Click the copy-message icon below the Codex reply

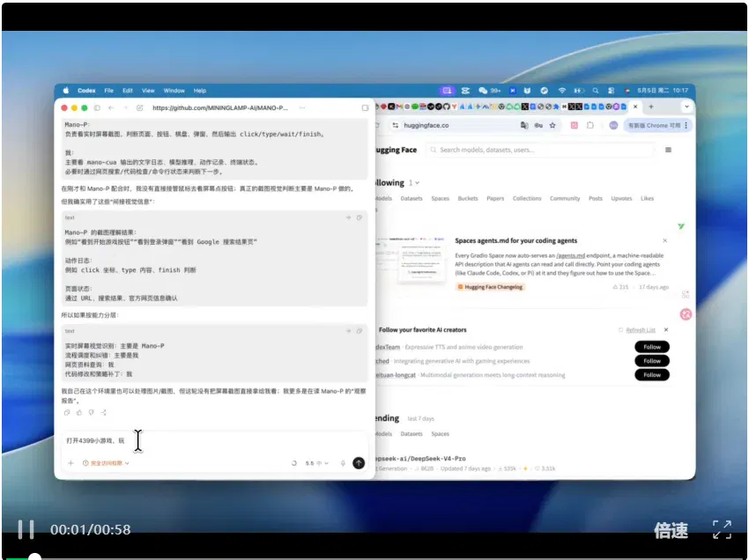pyautogui.click(x=67, y=412)
